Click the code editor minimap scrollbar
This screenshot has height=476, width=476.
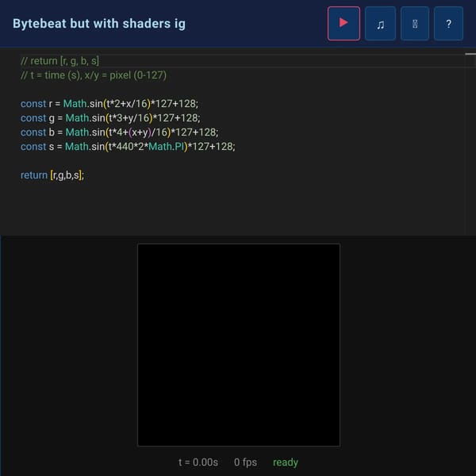pos(470,143)
